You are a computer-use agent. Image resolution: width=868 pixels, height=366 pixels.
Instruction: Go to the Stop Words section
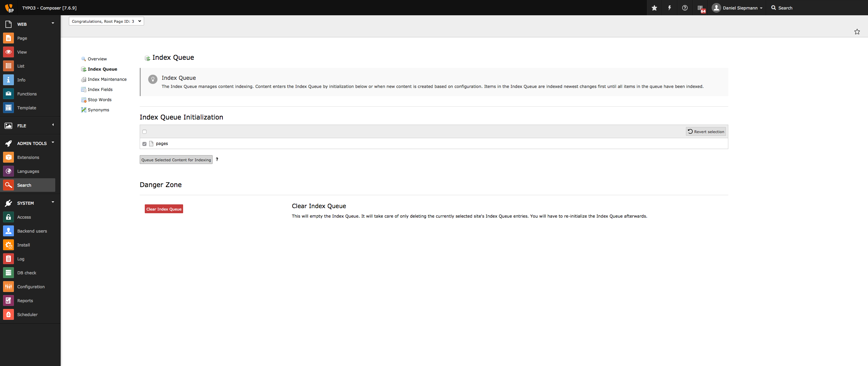(x=99, y=99)
